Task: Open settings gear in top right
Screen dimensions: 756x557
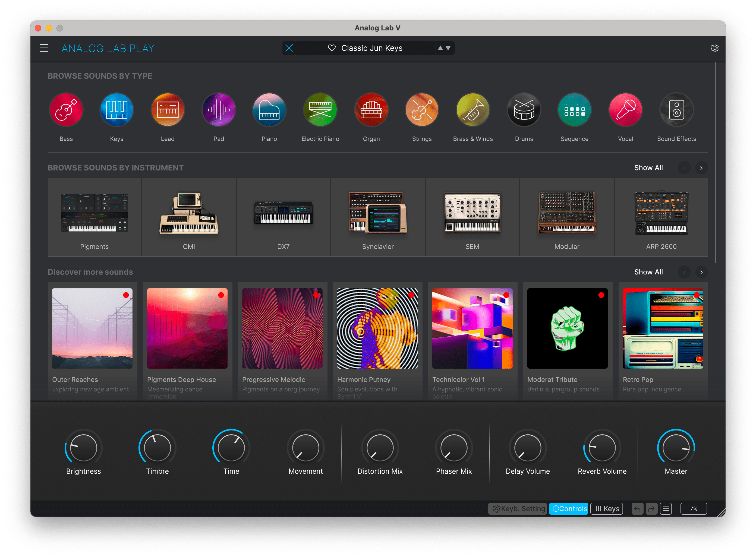Action: (x=714, y=48)
